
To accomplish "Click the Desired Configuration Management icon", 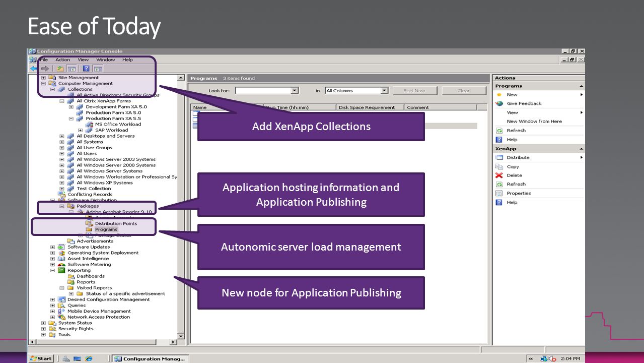I will [62, 299].
